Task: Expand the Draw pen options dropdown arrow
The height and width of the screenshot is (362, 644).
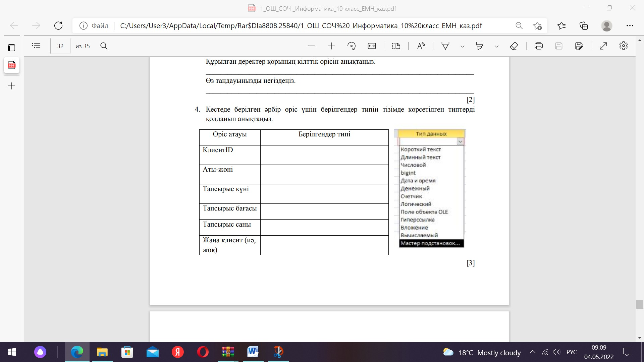Action: [x=463, y=47]
